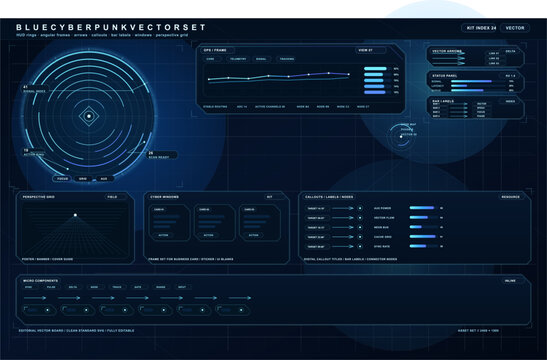Open the DELTA tag in Vector Arrows panel
The width and height of the screenshot is (547, 360).
coord(510,51)
